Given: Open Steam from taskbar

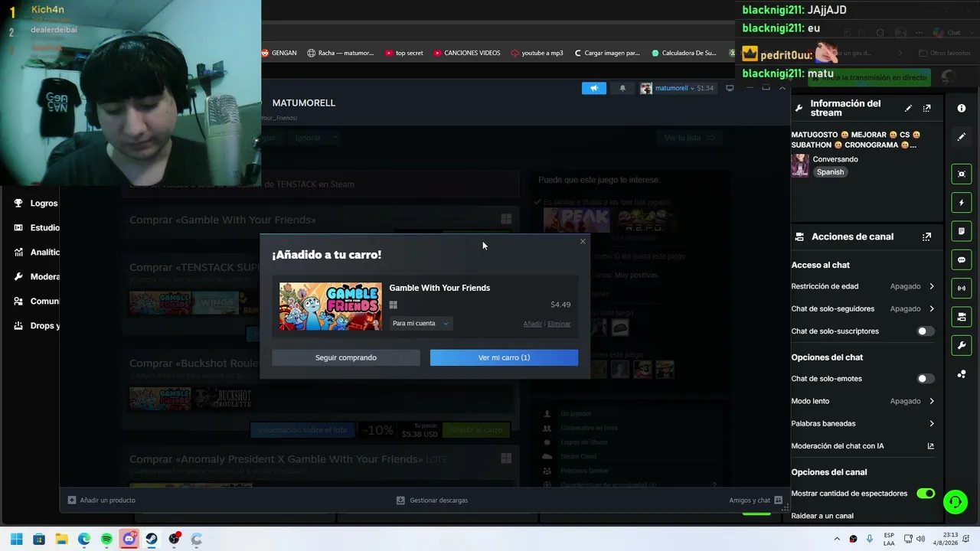Looking at the screenshot, I should pos(152,539).
